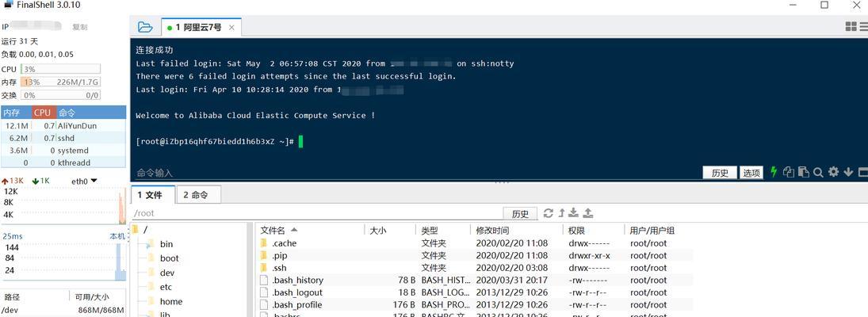Click the down-arrow icon in terminal toolbar
This screenshot has width=868, height=317.
coord(848,172)
